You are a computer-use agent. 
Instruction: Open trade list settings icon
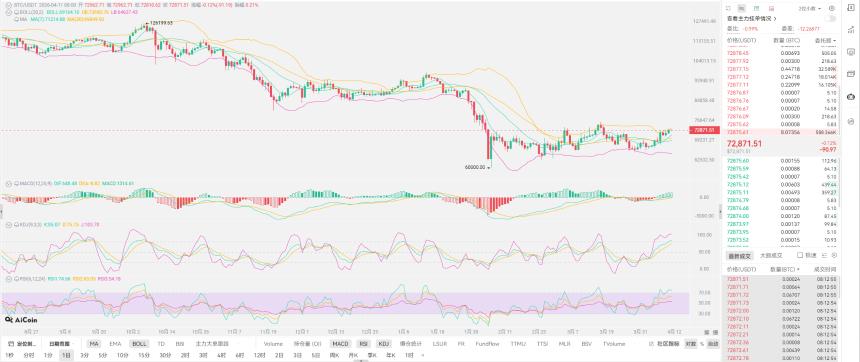(834, 255)
